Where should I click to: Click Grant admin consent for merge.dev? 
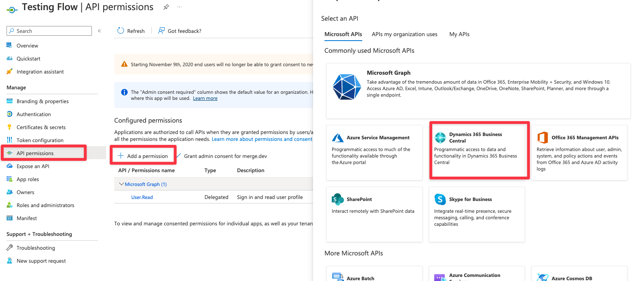tap(225, 156)
